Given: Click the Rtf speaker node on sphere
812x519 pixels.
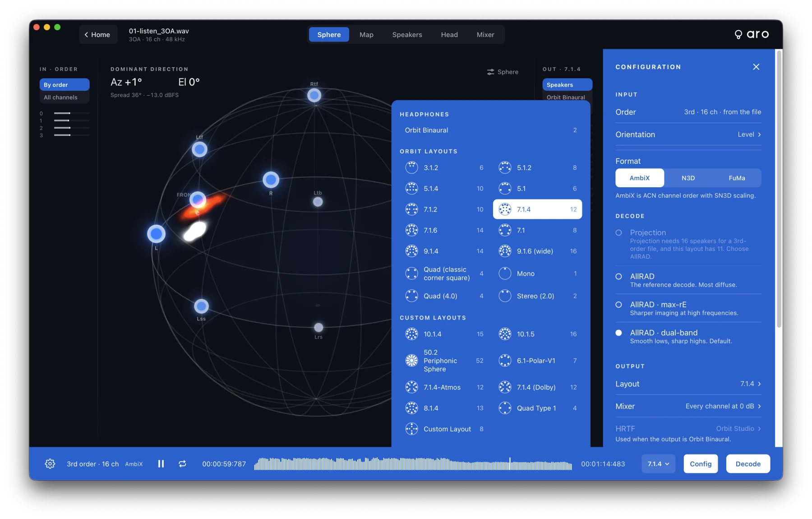Looking at the screenshot, I should coord(314,95).
